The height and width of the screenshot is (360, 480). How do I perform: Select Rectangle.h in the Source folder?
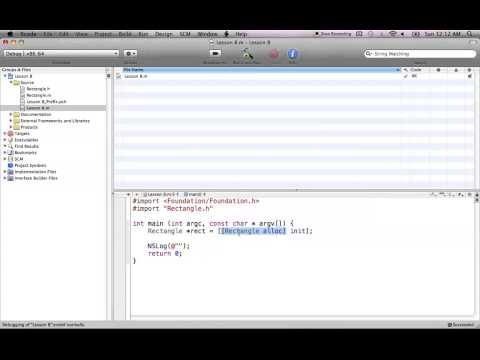(x=38, y=89)
